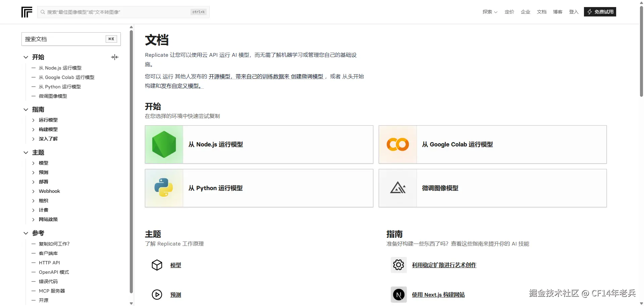Click the search magnifier icon in header
The height and width of the screenshot is (306, 644).
pos(43,12)
